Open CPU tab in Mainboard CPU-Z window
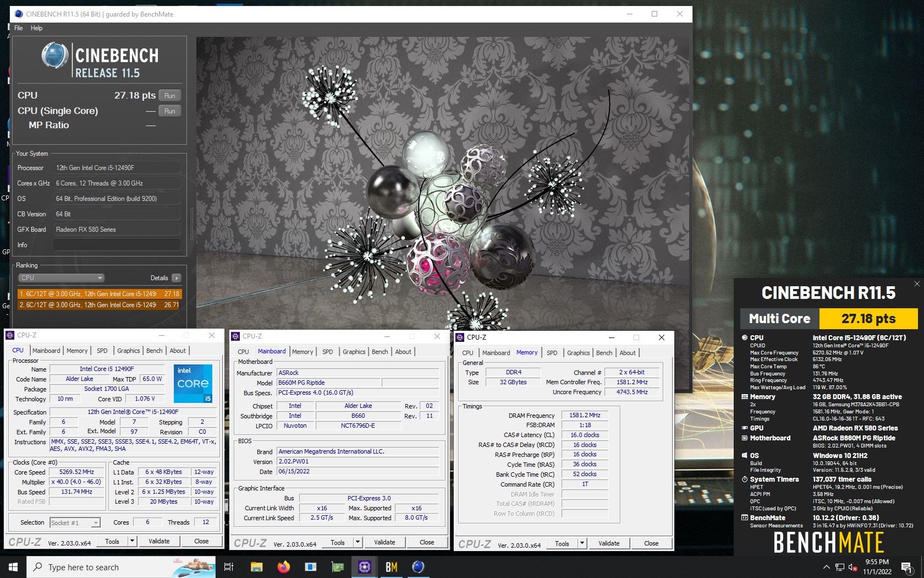 point(243,352)
